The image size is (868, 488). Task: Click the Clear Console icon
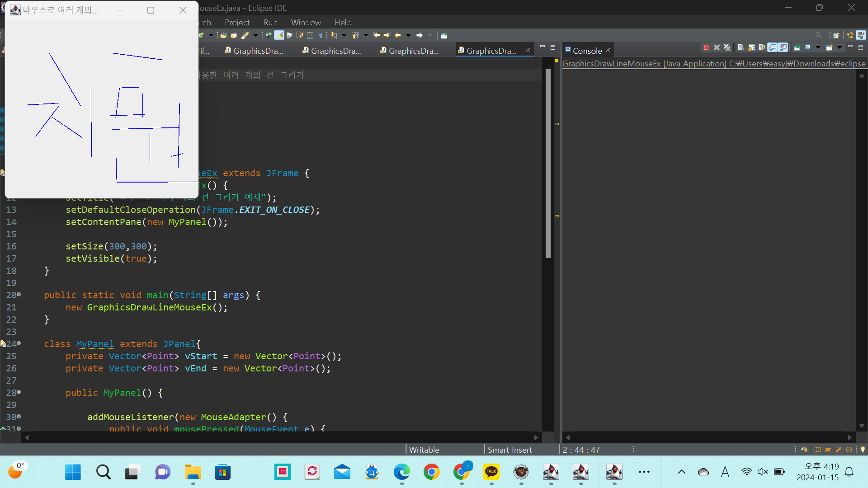point(741,47)
